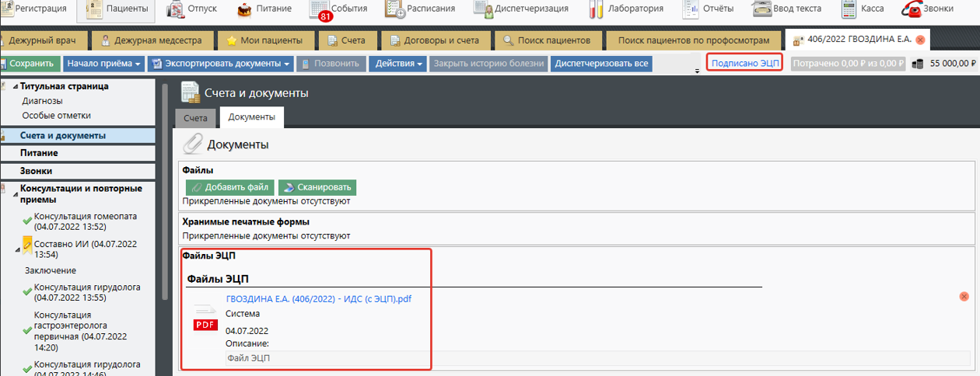Click the Сканировать button
Viewport: 980px width, 376px height.
point(317,187)
